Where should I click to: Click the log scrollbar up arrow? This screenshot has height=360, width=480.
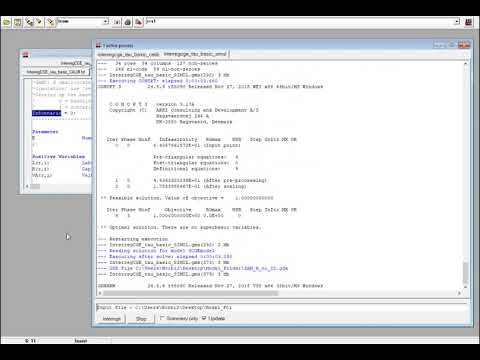466,63
